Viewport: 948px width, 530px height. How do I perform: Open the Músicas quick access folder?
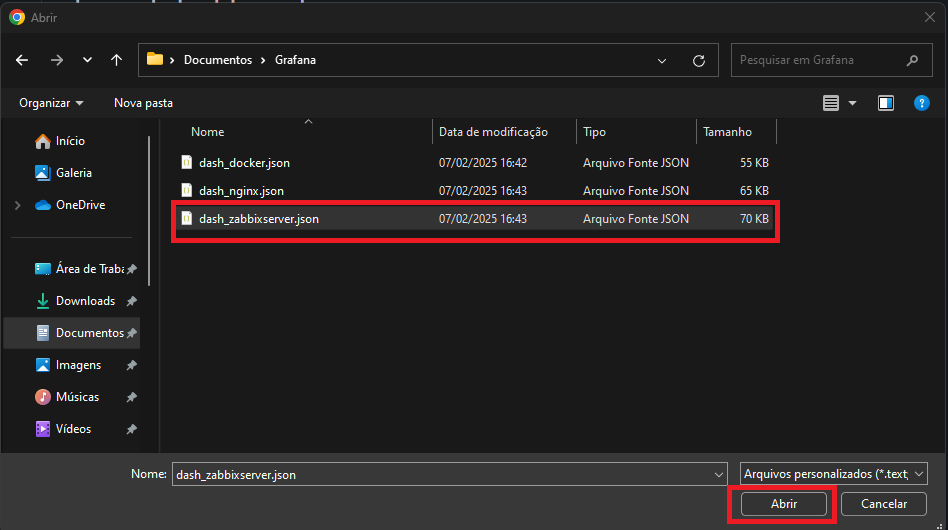[x=77, y=397]
